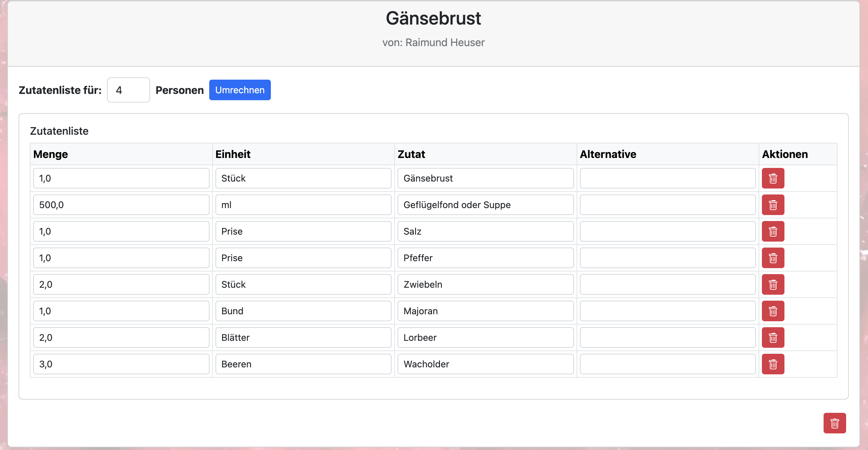The image size is (868, 450).
Task: Edit the Menge field in the Zwiebeln row
Action: [121, 284]
